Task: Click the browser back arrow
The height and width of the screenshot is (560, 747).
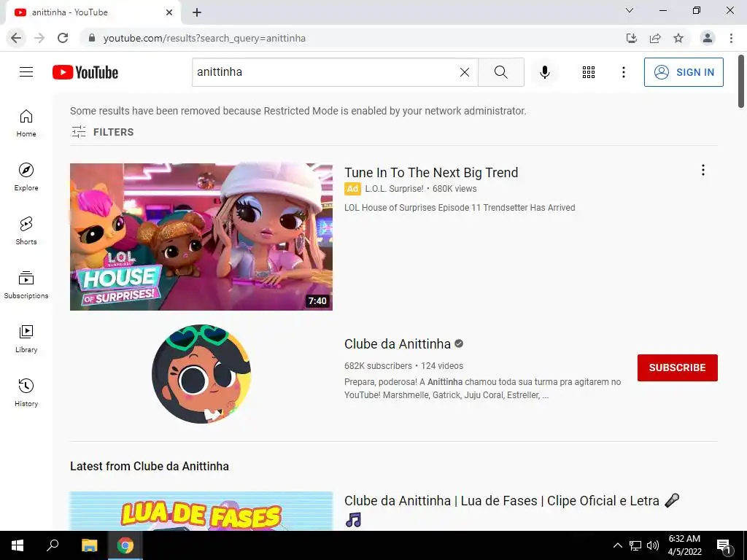Action: coord(16,38)
